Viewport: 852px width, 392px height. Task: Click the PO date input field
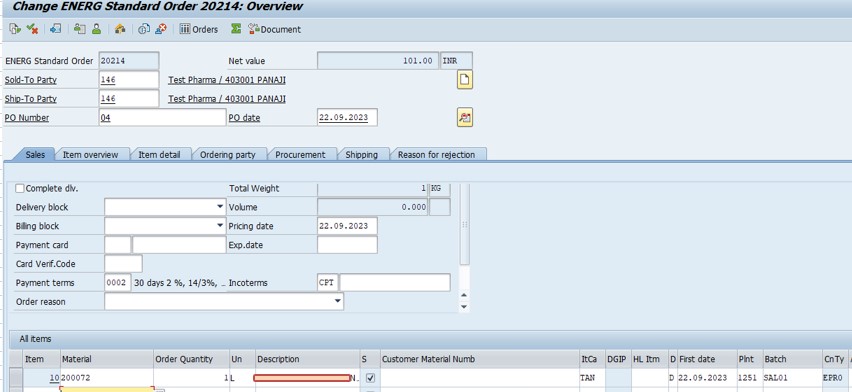pyautogui.click(x=347, y=117)
